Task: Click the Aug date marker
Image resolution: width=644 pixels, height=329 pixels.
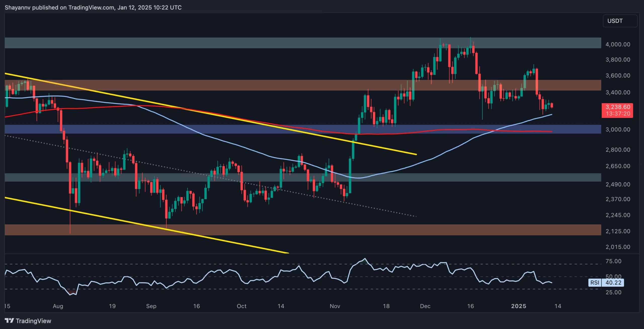Action: tap(58, 306)
